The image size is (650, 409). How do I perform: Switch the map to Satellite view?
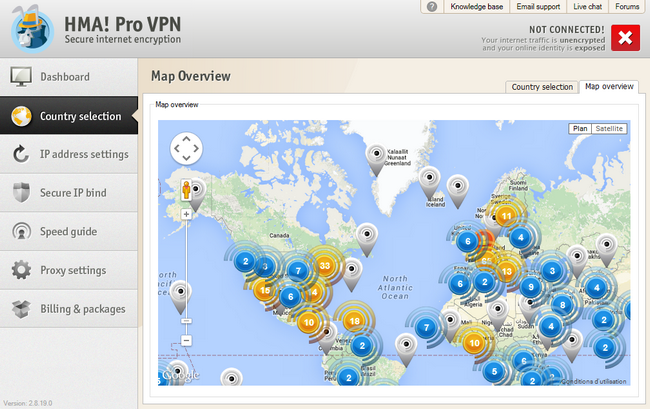(x=609, y=128)
